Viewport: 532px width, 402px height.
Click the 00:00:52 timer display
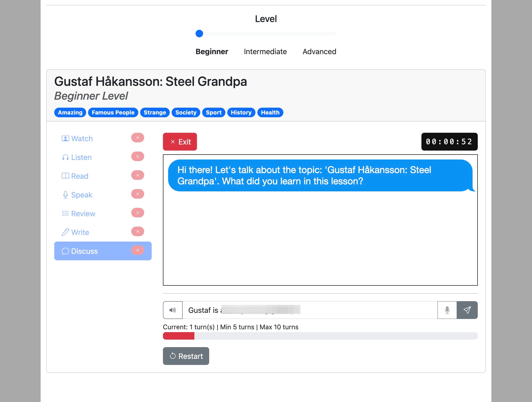point(449,142)
